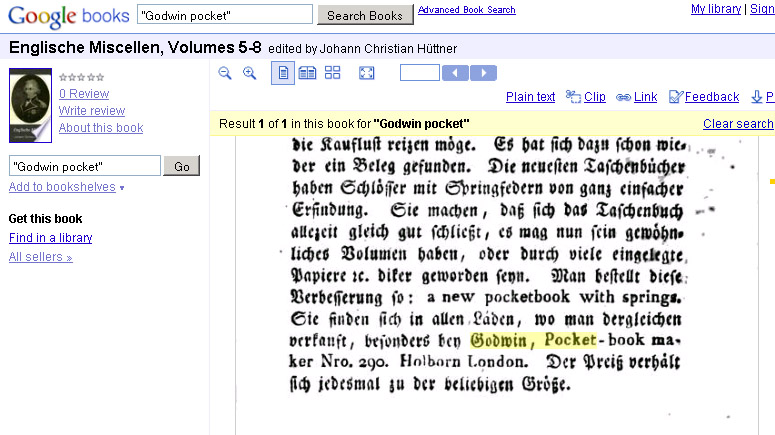The width and height of the screenshot is (775, 435).
Task: Click Find in a library link
Action: coord(50,238)
